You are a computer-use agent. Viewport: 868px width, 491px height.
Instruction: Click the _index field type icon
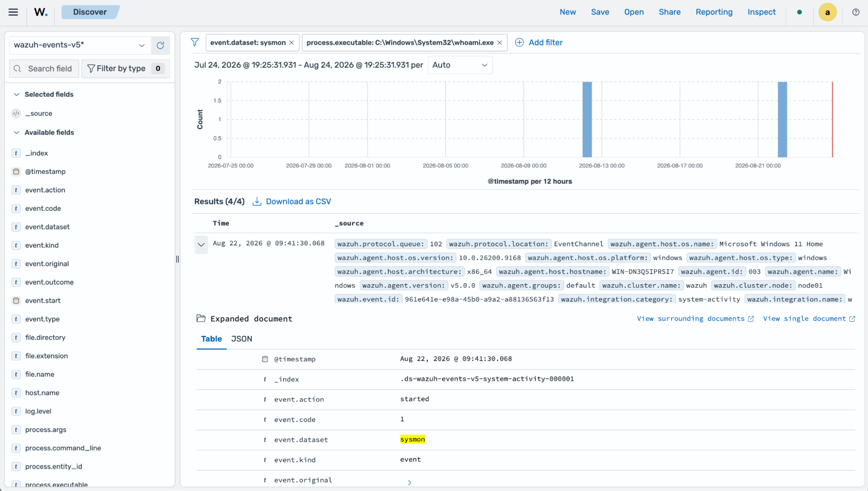click(16, 153)
